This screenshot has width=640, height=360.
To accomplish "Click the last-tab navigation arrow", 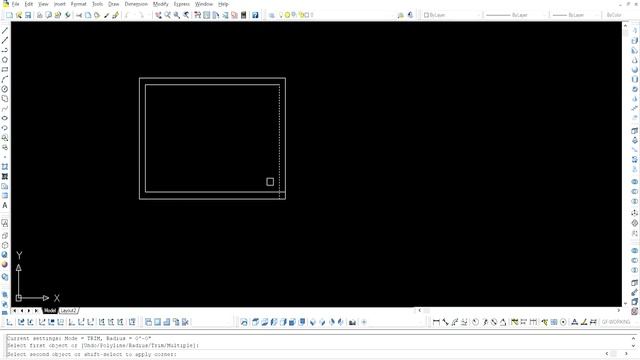I will (x=36, y=311).
